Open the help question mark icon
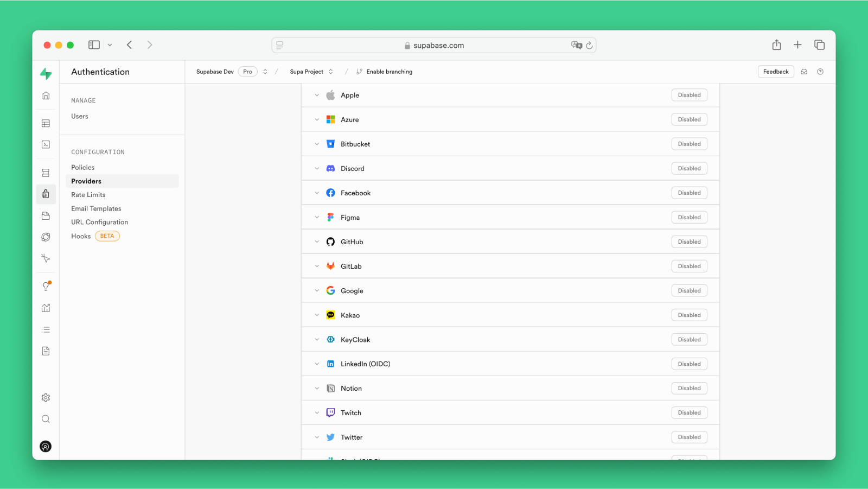Screen dimensions: 868x489 820,72
